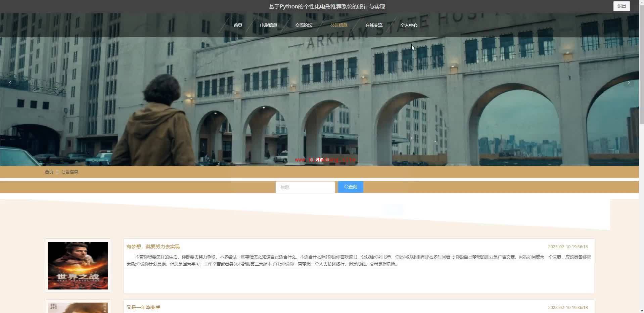This screenshot has width=644, height=313.
Task: Click the previous slide arrow on the carousel
Action: point(10,83)
